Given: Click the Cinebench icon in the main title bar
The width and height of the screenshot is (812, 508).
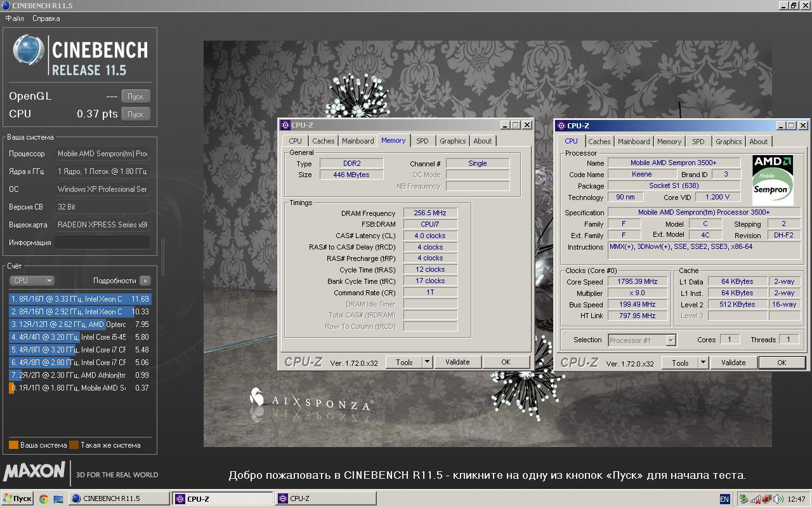Looking at the screenshot, I should coord(6,6).
